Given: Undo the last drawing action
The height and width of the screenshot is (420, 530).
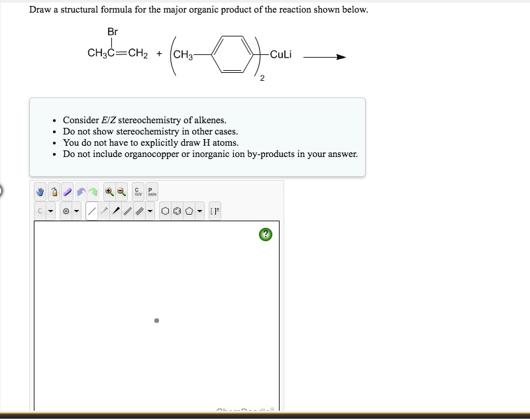Looking at the screenshot, I should point(80,193).
